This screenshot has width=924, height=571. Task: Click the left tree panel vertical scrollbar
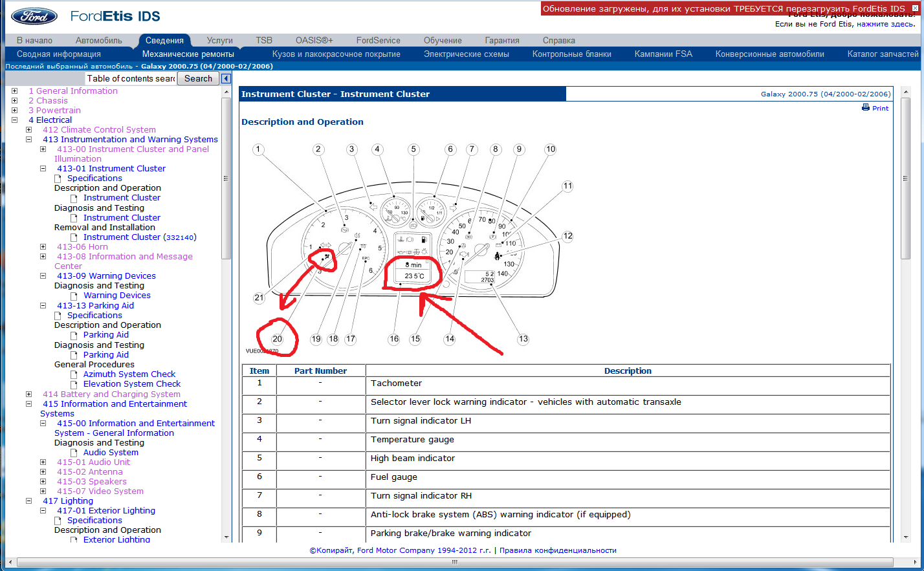coord(226,178)
